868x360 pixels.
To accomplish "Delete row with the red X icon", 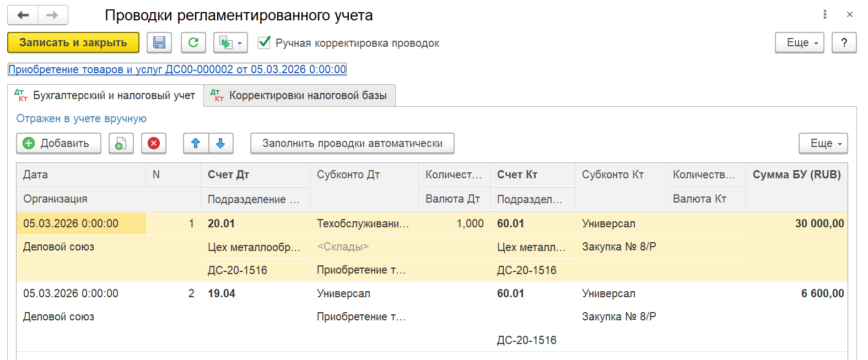I will point(154,143).
